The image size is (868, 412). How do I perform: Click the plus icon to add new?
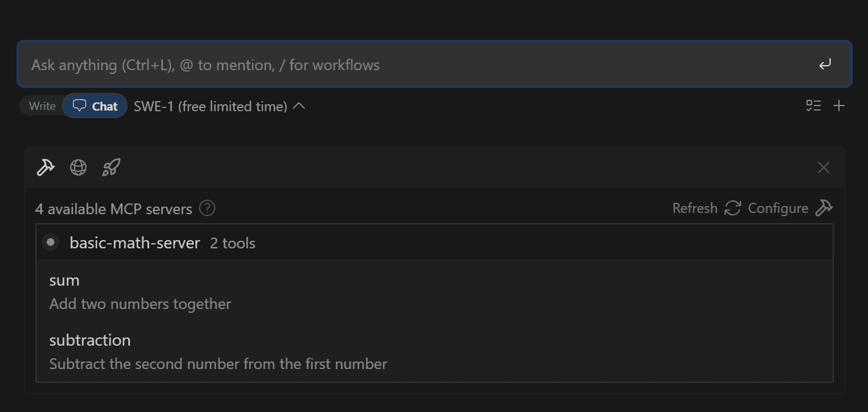click(839, 106)
